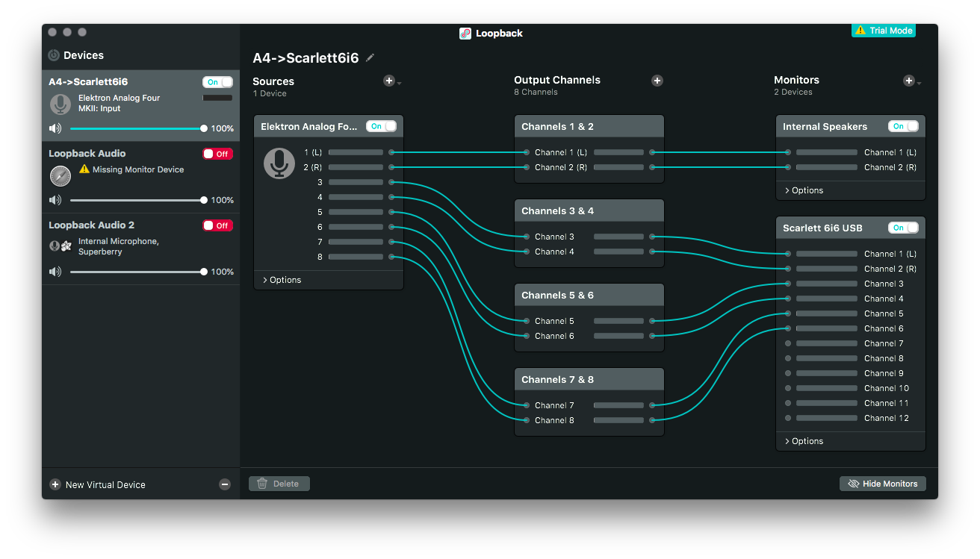Expand Options under Elektron Analog Four source
The height and width of the screenshot is (559, 980).
pyautogui.click(x=282, y=280)
